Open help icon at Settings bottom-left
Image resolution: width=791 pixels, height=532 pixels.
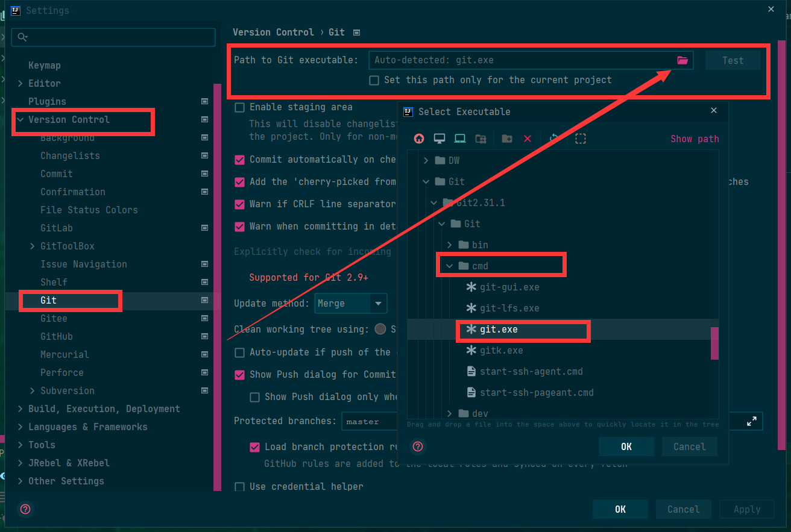[25, 509]
